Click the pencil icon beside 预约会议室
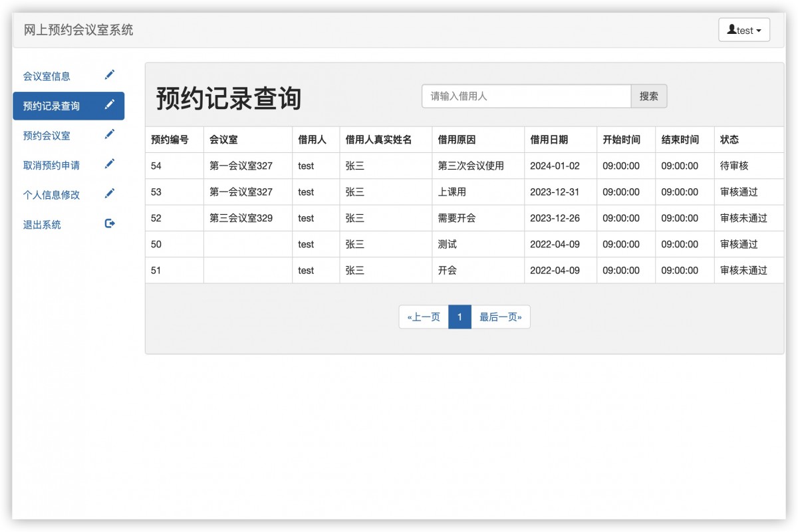798x532 pixels. click(110, 134)
